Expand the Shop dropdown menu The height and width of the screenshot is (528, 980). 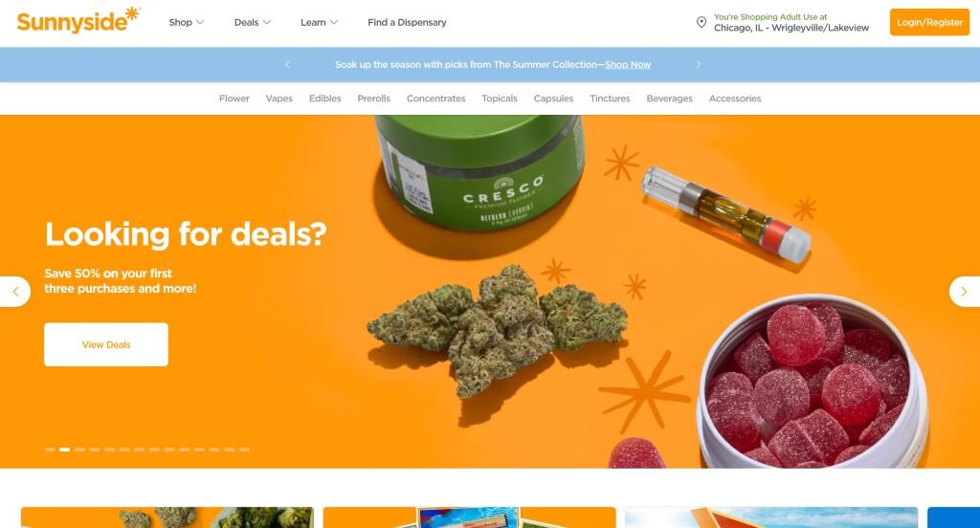click(187, 23)
